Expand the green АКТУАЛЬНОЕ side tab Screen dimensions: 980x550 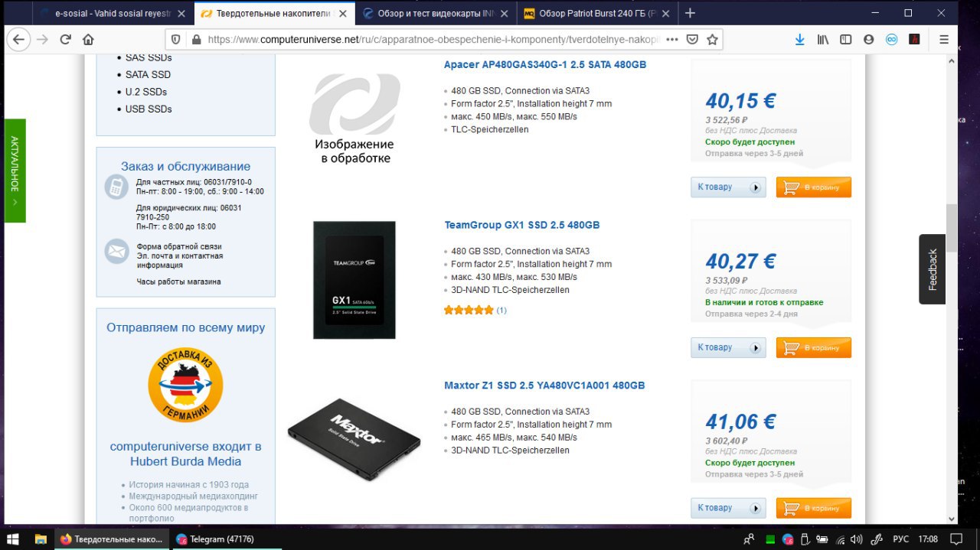pyautogui.click(x=15, y=171)
